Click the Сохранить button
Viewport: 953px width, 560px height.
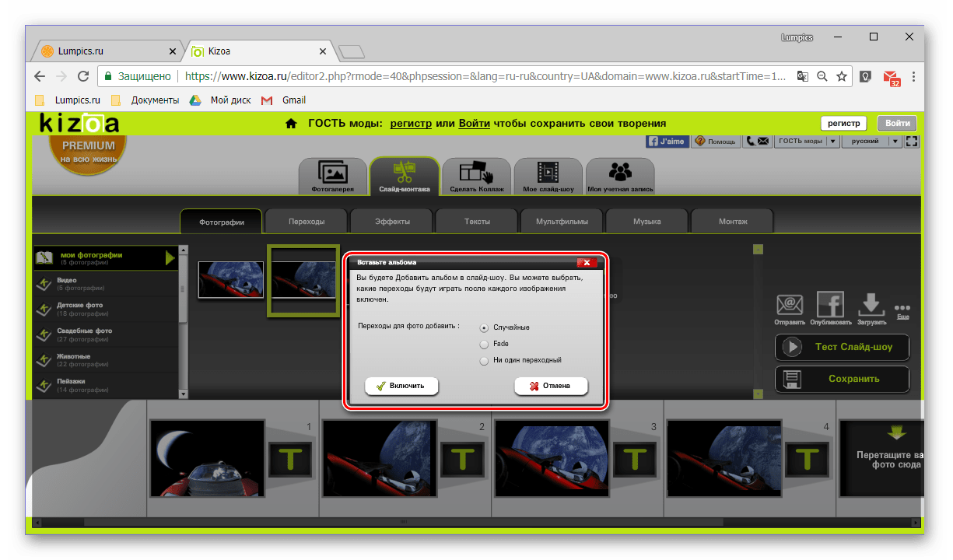[842, 380]
